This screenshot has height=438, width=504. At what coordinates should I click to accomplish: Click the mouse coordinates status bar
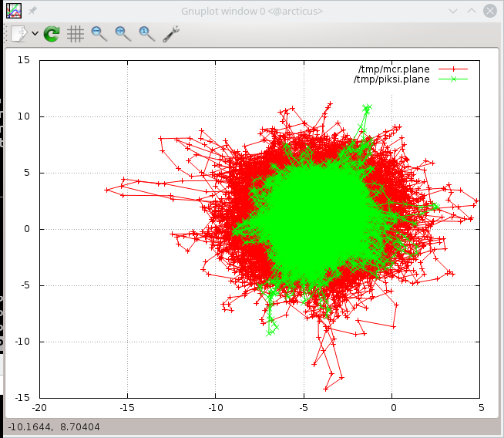(x=54, y=427)
